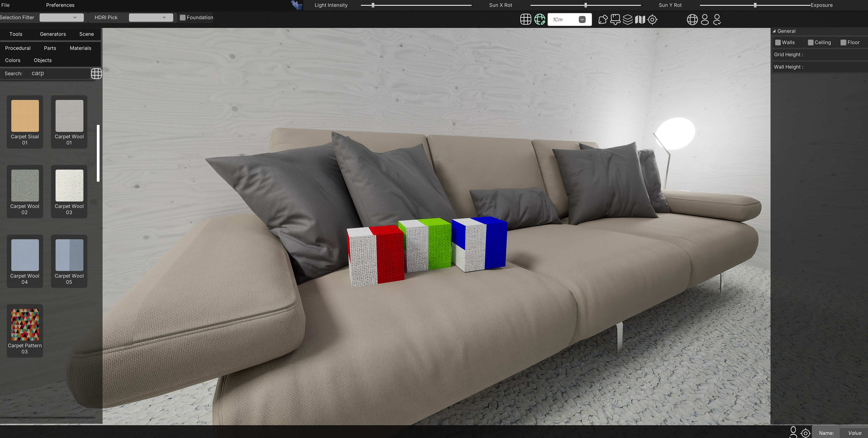Open the File menu
This screenshot has width=868, height=438.
pyautogui.click(x=5, y=5)
